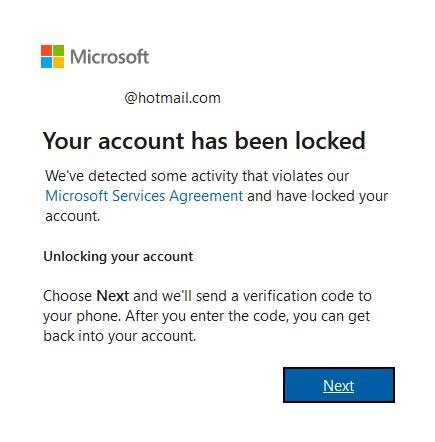The image size is (435, 442).
Task: Click the Microsoft wordmark text
Action: click(x=109, y=57)
